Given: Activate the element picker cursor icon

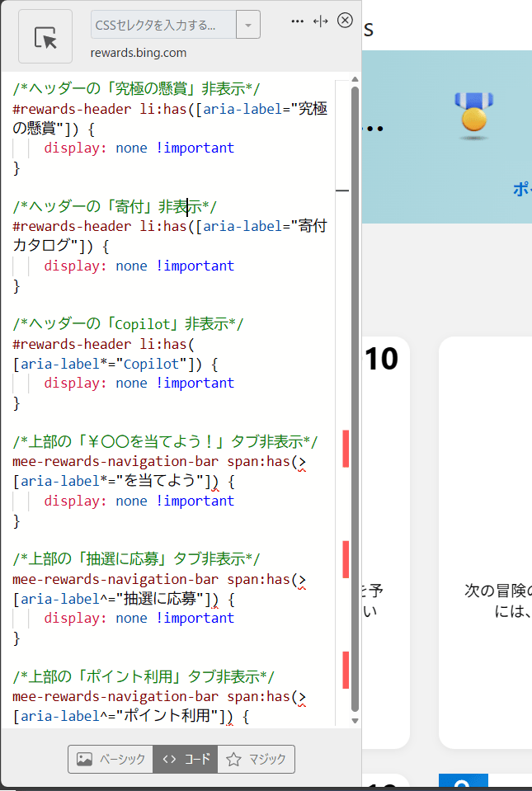Looking at the screenshot, I should [45, 36].
